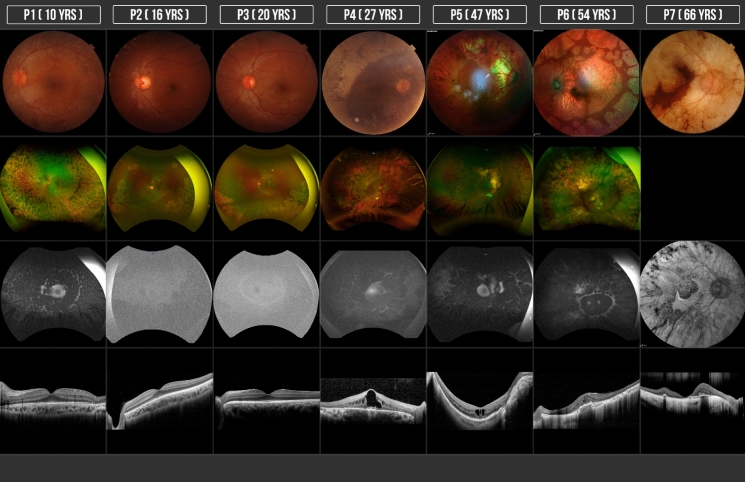Open P4 color fundus photo
745x482 pixels.
[x=373, y=82]
